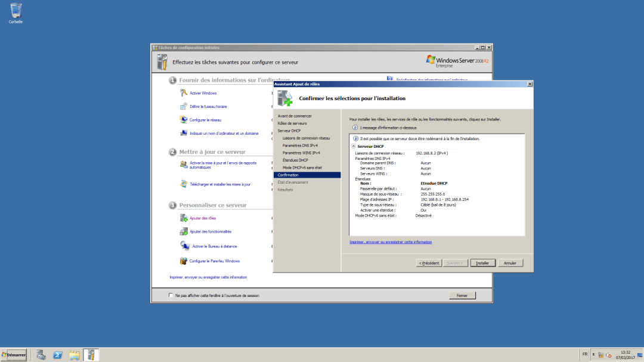
Task: Collapse the "Serveur DHCP" summary section
Action: (354, 144)
